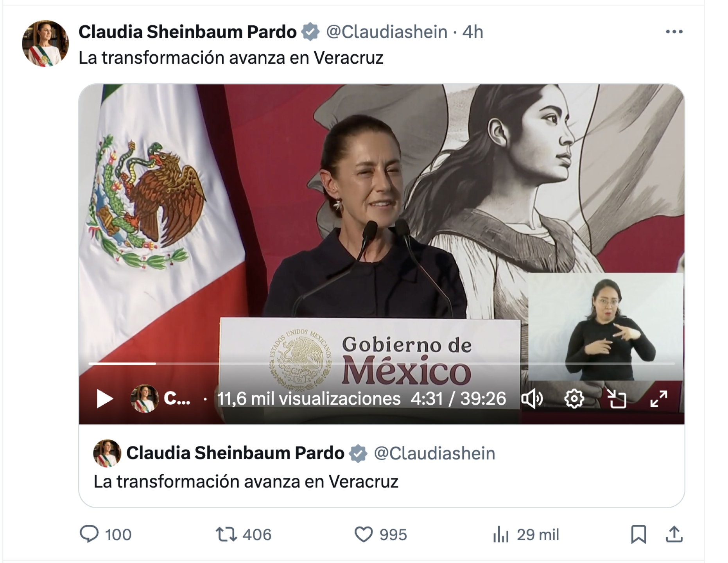Open Claudia Sheinbaum Pardo's profile avatar
The image size is (728, 563).
[x=45, y=43]
